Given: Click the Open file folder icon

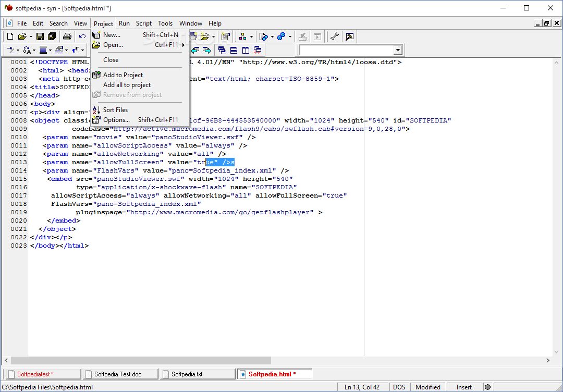Looking at the screenshot, I should point(22,36).
